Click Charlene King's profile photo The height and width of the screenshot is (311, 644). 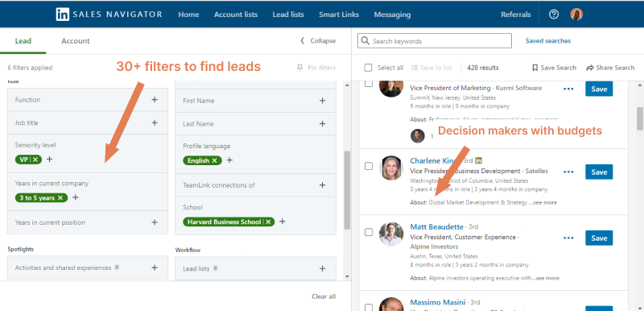[x=391, y=168]
